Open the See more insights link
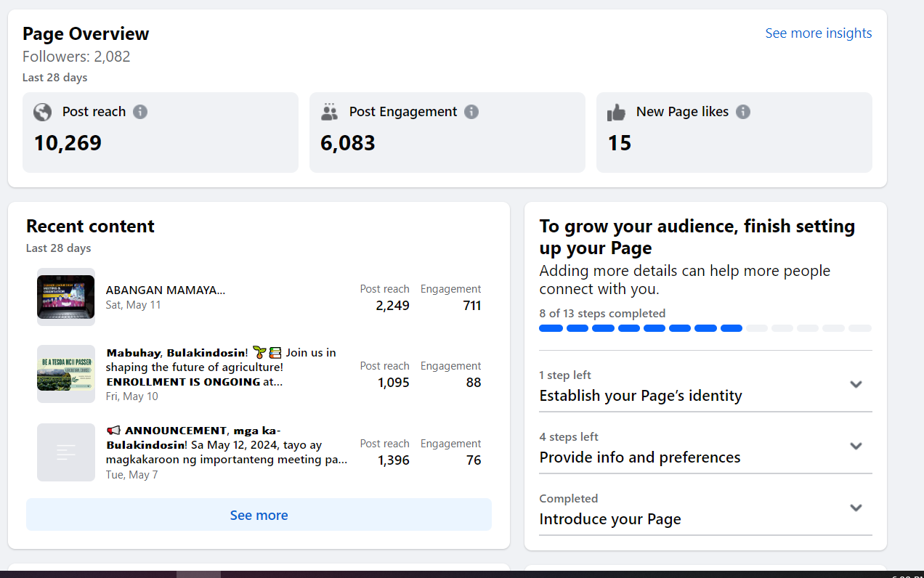 tap(818, 33)
